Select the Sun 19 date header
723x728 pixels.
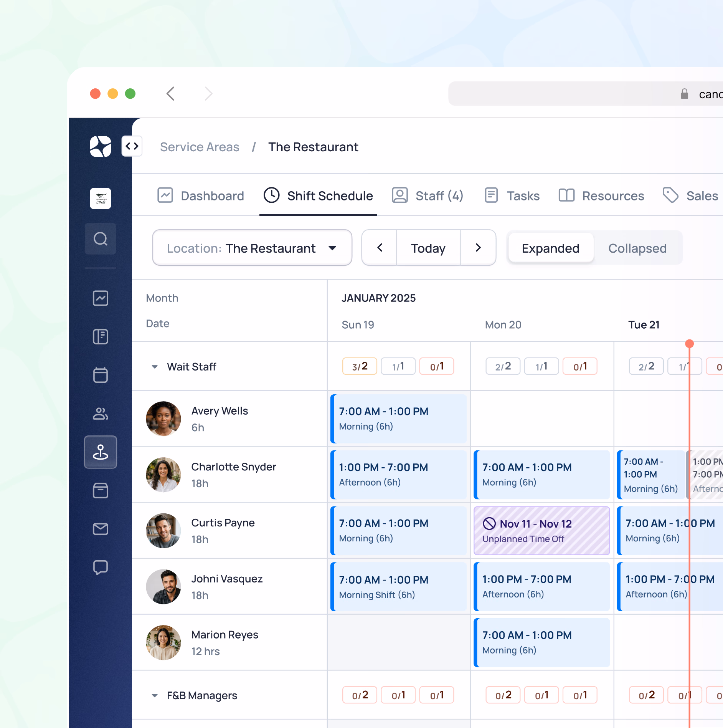click(x=358, y=325)
